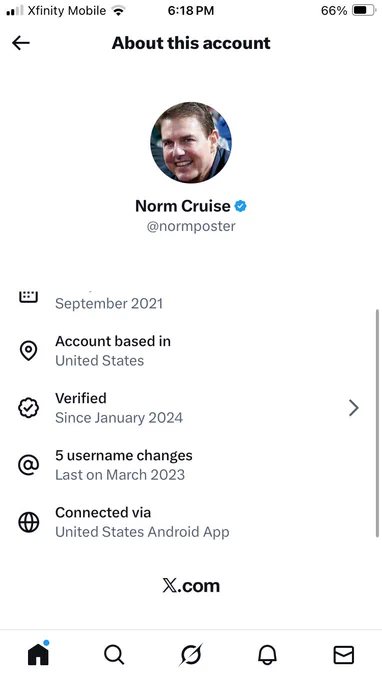This screenshot has width=382, height=680.
Task: Select the 5 username changes row
Action: [x=191, y=465]
